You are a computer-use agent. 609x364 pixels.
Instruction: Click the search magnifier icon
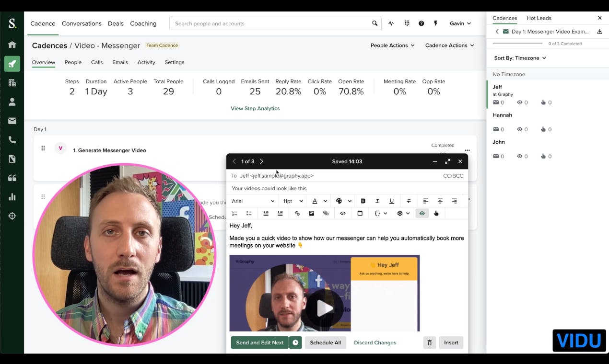click(375, 23)
